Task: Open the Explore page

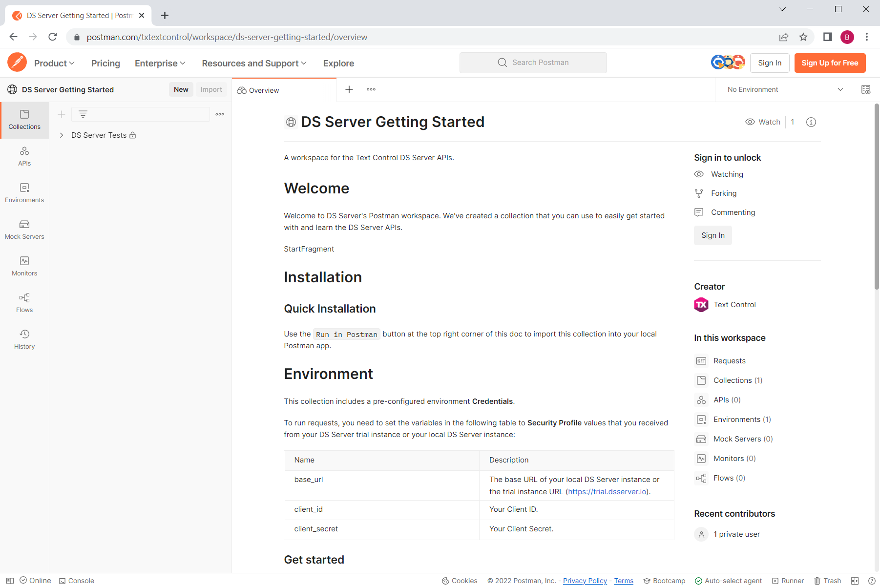Action: [338, 63]
